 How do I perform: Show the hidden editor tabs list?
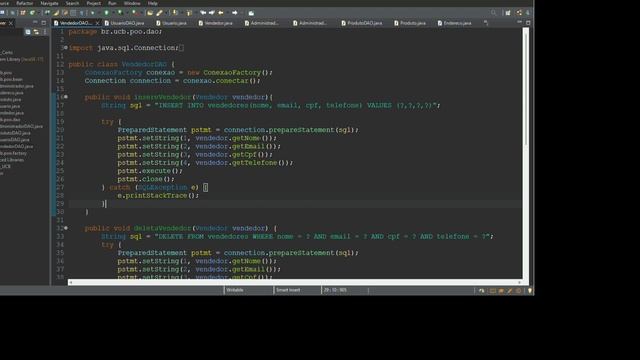tap(486, 23)
